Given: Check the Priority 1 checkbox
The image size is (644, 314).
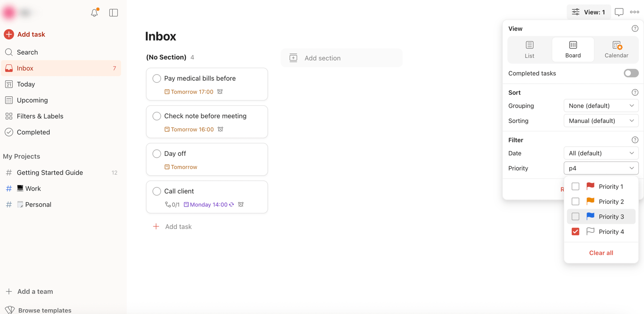Looking at the screenshot, I should [576, 187].
